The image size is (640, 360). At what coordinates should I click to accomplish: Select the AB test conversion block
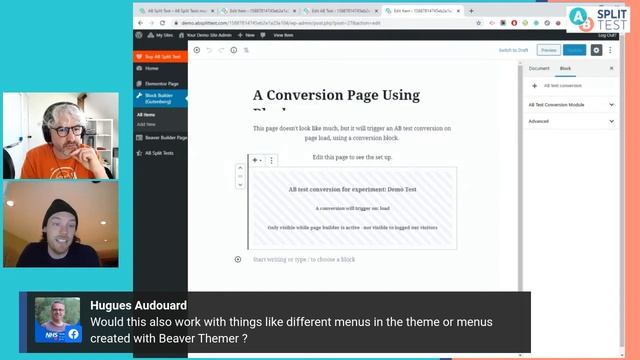tap(353, 208)
